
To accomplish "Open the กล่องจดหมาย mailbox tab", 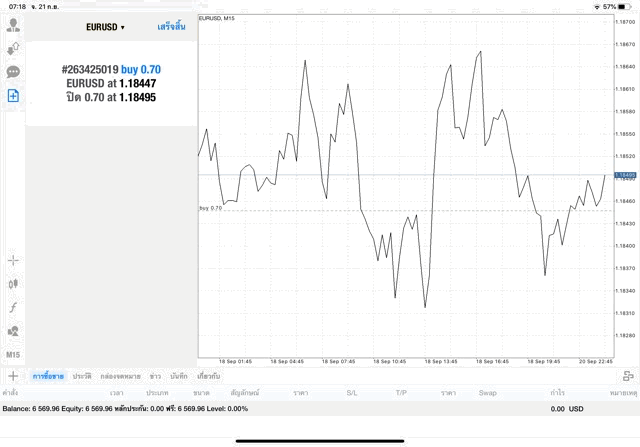I will pyautogui.click(x=120, y=376).
